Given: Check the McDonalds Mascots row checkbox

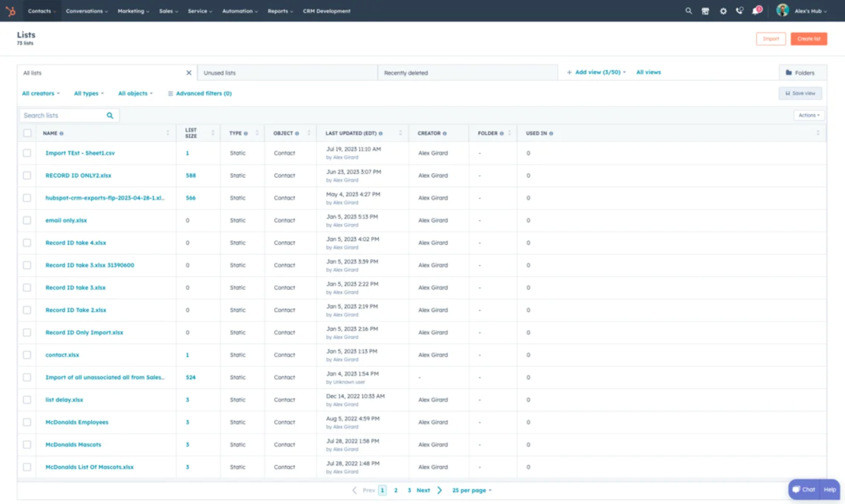Looking at the screenshot, I should pos(27,444).
